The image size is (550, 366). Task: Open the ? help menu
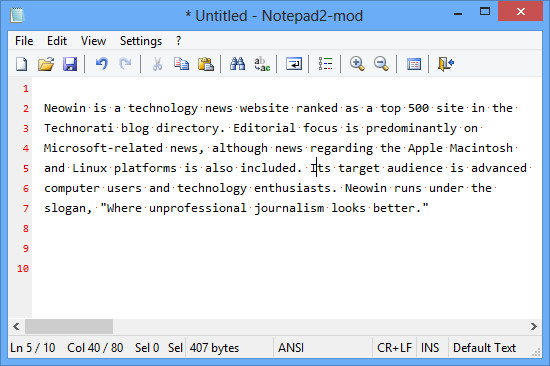tap(179, 41)
